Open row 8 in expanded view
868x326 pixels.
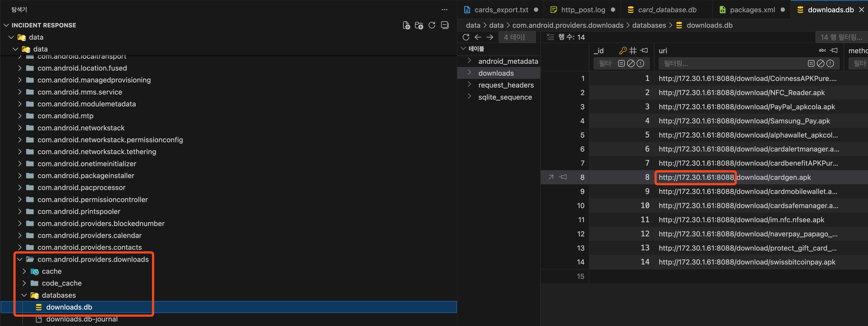tap(551, 177)
